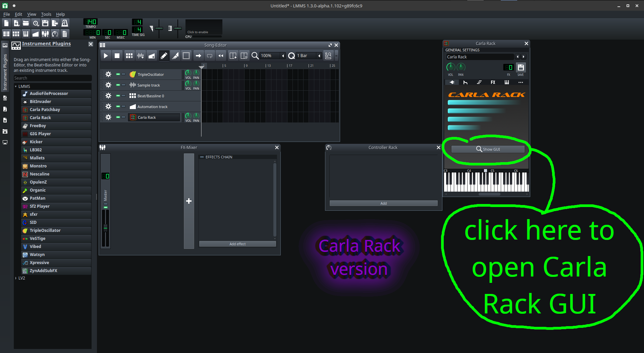The width and height of the screenshot is (644, 353).
Task: Open the FX tab in the Carla Rack window
Action: 493,82
